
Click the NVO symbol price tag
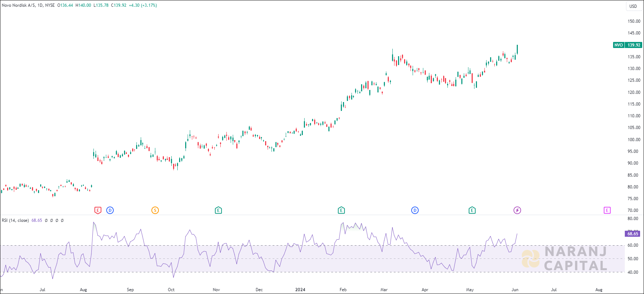(618, 45)
